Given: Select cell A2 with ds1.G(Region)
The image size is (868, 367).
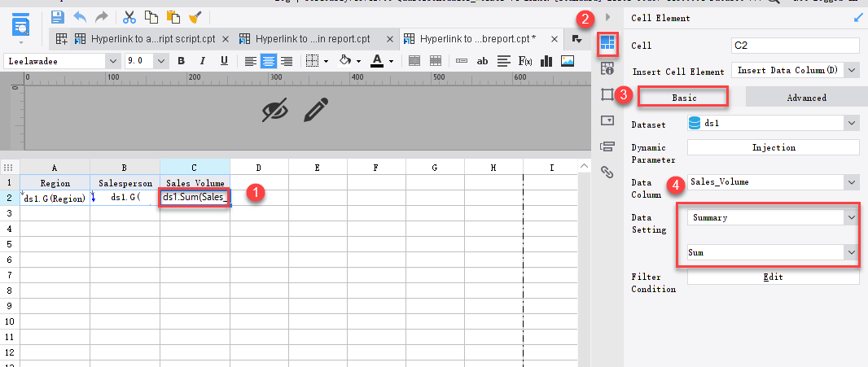Looking at the screenshot, I should [55, 199].
